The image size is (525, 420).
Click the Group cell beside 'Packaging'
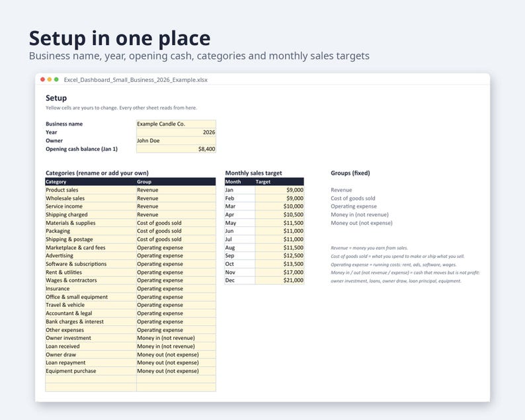coord(176,231)
